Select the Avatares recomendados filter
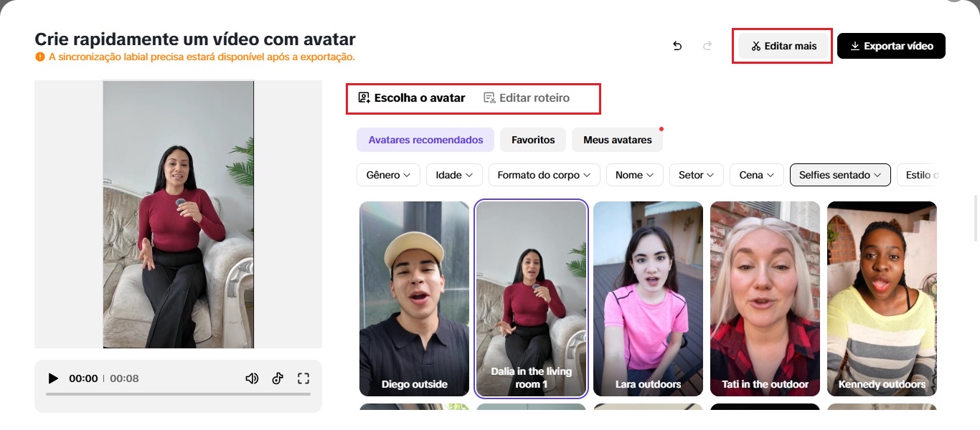 tap(425, 140)
